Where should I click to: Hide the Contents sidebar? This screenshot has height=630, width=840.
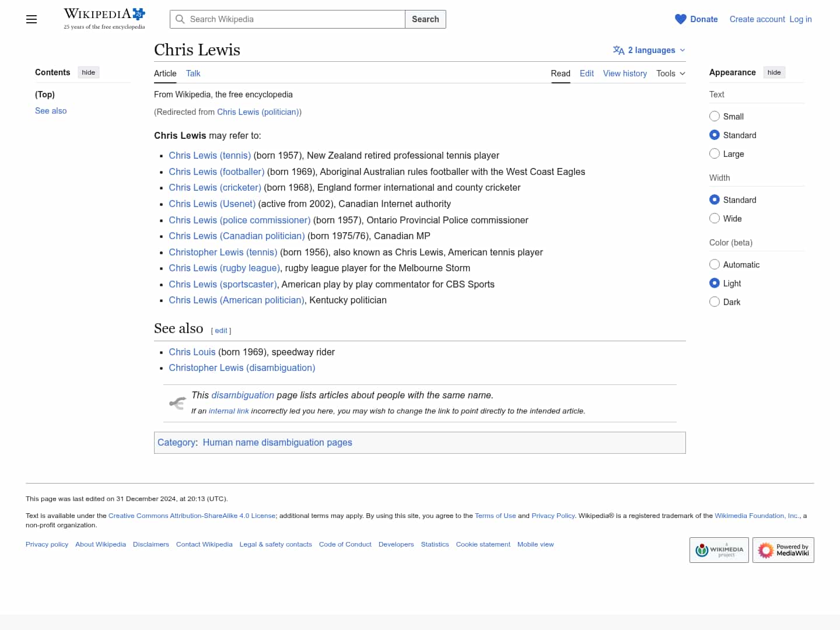coord(88,72)
